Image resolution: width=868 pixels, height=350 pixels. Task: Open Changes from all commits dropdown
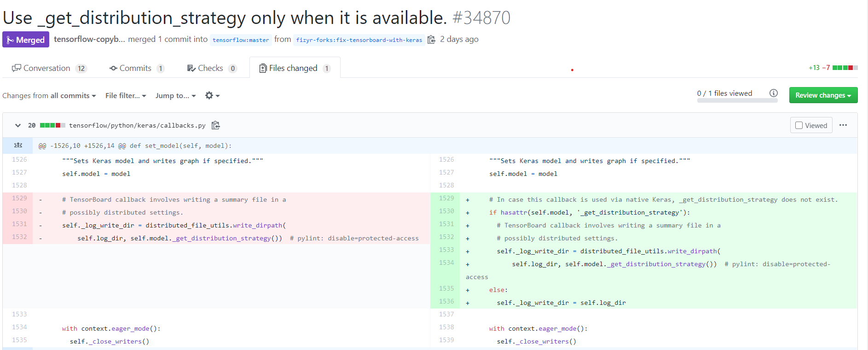49,95
